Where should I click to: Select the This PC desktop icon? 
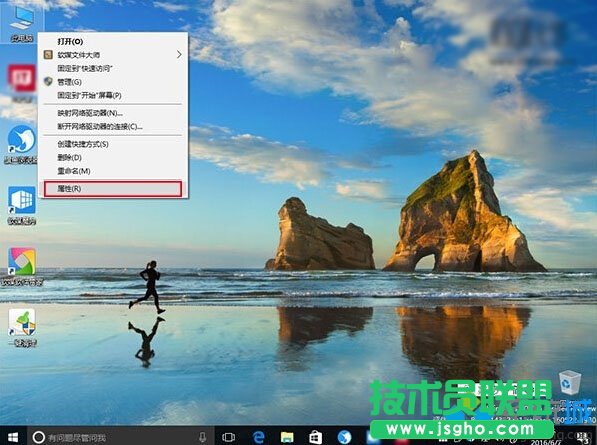click(x=22, y=23)
